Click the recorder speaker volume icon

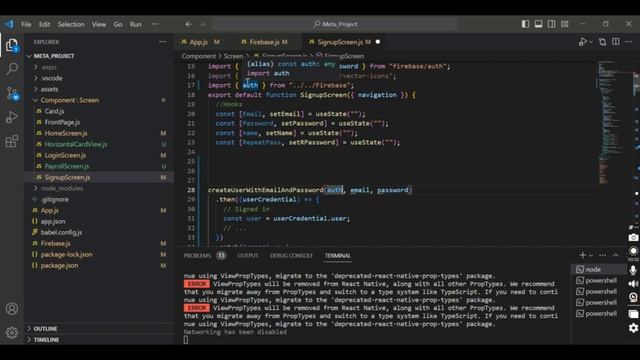pos(633,284)
